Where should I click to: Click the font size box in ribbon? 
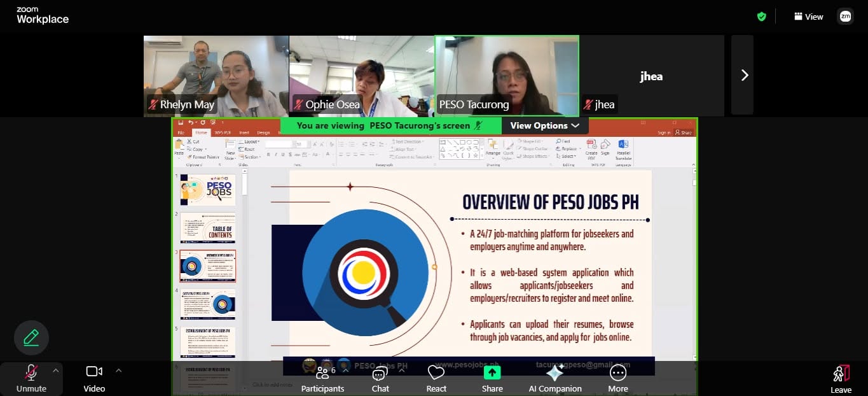click(304, 144)
